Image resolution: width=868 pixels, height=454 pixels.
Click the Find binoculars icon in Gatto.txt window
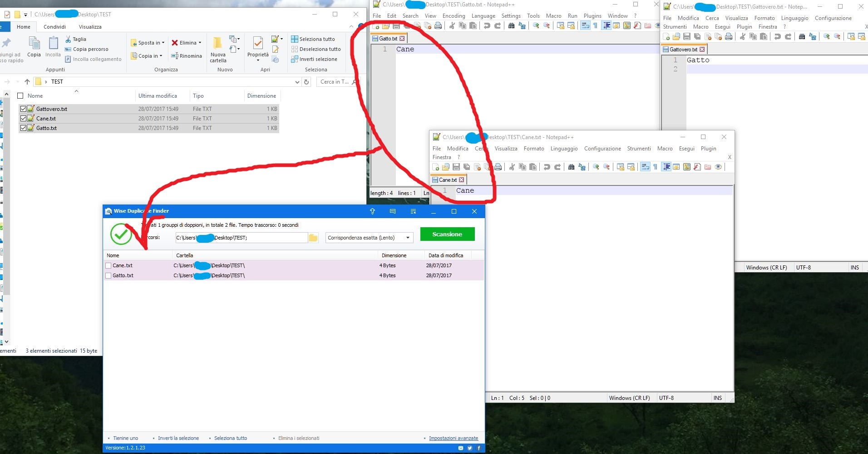(x=511, y=25)
